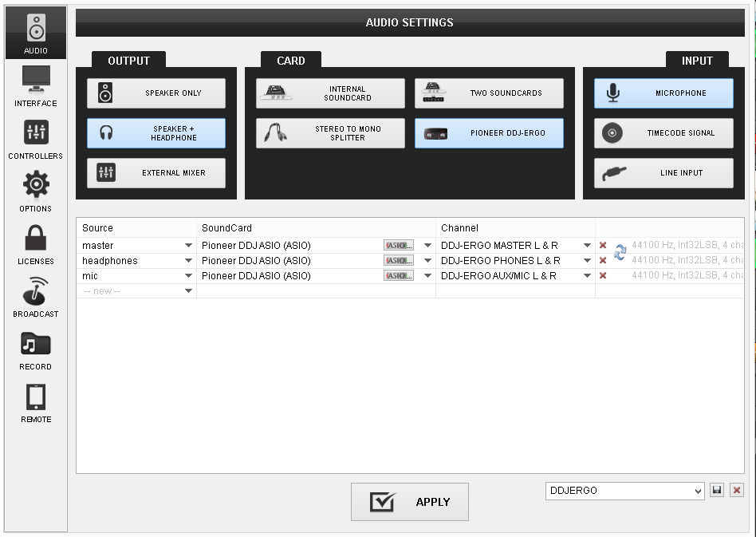Choose Stereo to Mono Splitter
756x537 pixels.
point(330,133)
